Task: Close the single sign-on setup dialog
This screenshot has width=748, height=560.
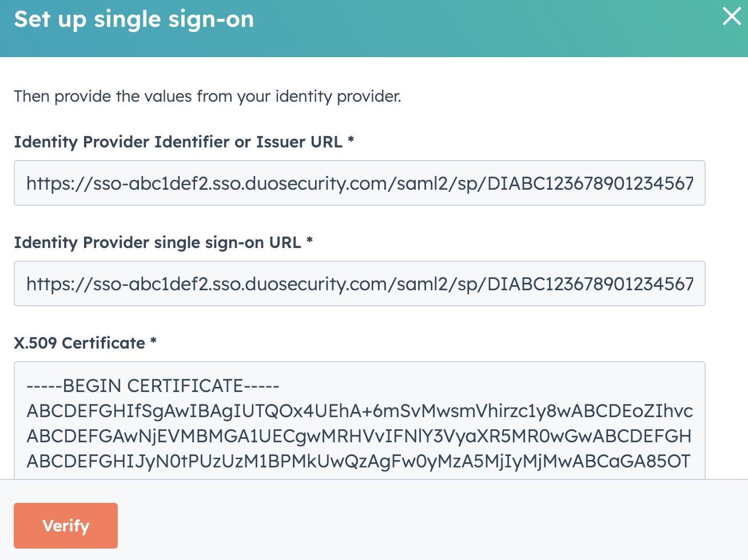Action: pyautogui.click(x=731, y=17)
